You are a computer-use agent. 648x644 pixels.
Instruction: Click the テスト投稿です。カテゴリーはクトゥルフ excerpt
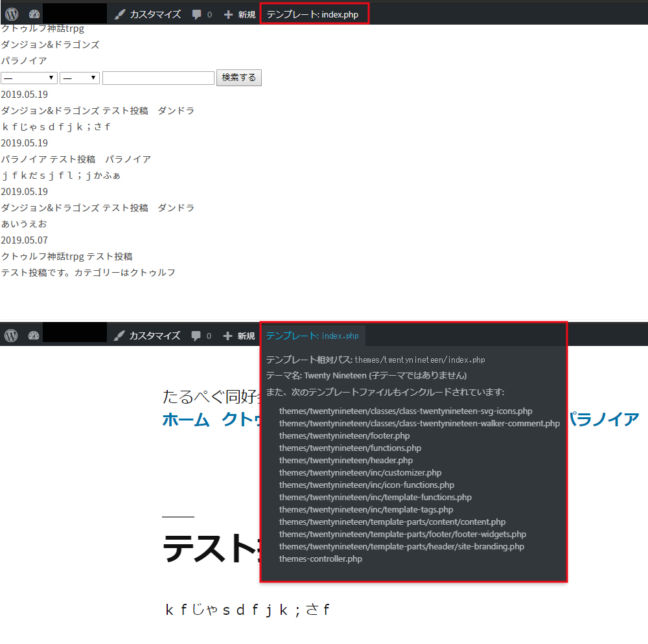(88, 273)
